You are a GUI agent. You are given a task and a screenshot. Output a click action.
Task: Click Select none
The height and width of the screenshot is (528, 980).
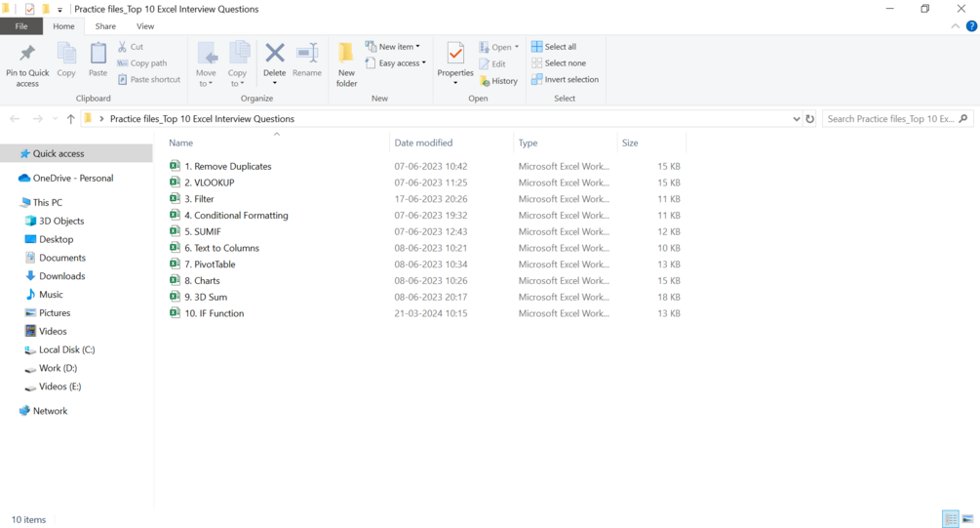click(559, 63)
